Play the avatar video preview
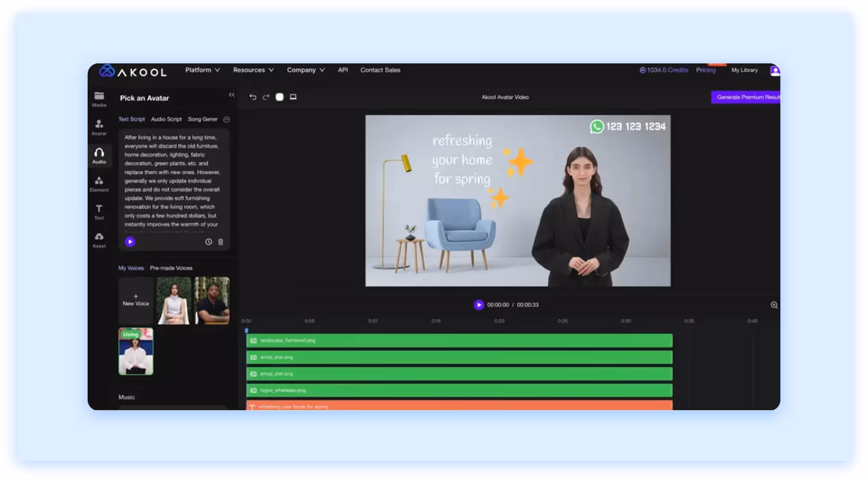 click(479, 304)
